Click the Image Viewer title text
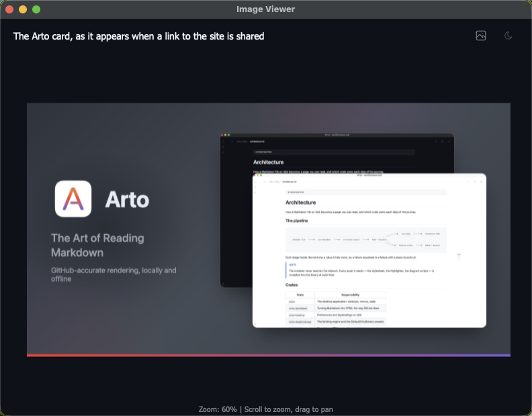 265,9
